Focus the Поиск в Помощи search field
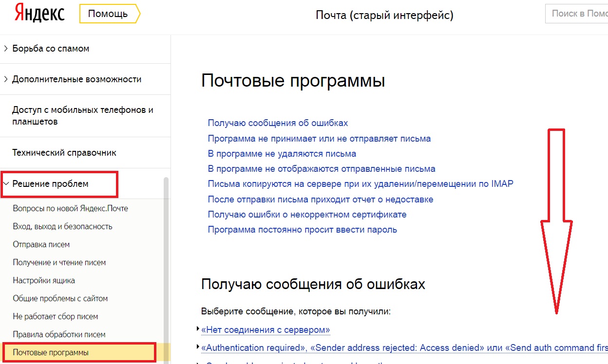This screenshot has height=364, width=608. point(576,14)
